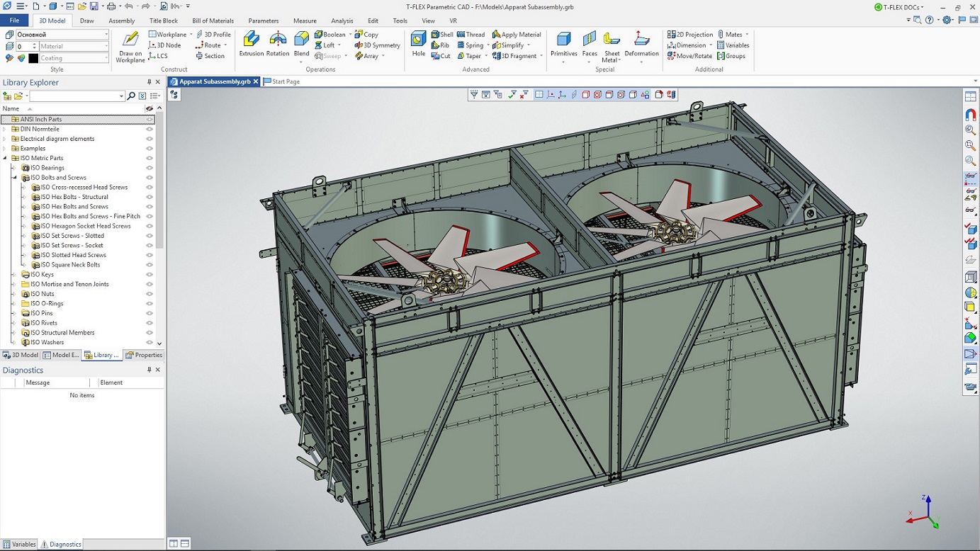The height and width of the screenshot is (551, 980).
Task: Hide DIN Normteile library via eye icon
Action: 150,129
